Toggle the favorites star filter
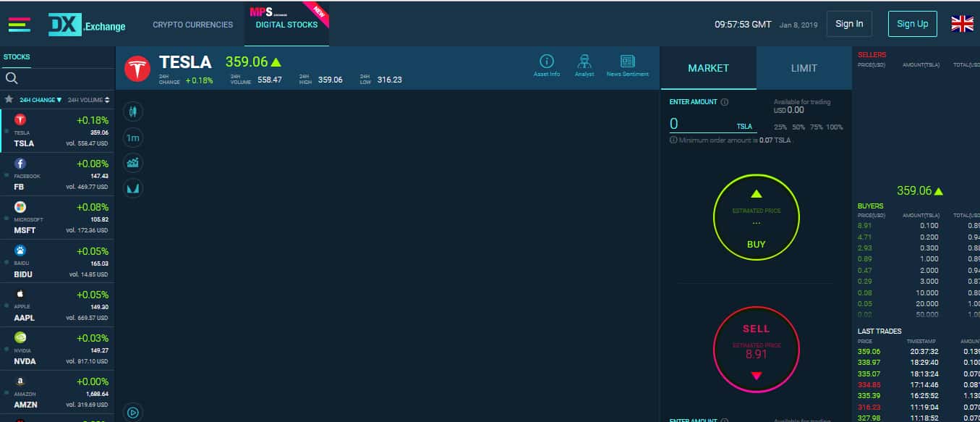This screenshot has height=422, width=980. (x=9, y=99)
